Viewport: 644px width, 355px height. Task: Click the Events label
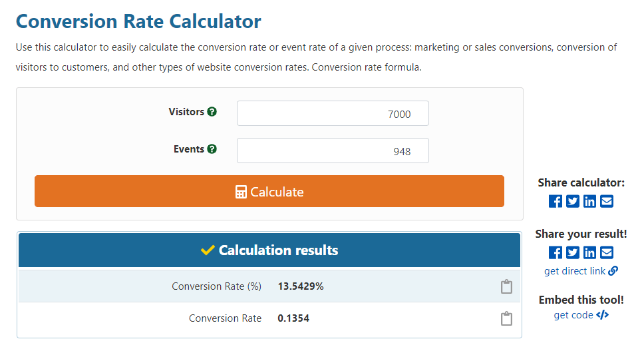[188, 149]
